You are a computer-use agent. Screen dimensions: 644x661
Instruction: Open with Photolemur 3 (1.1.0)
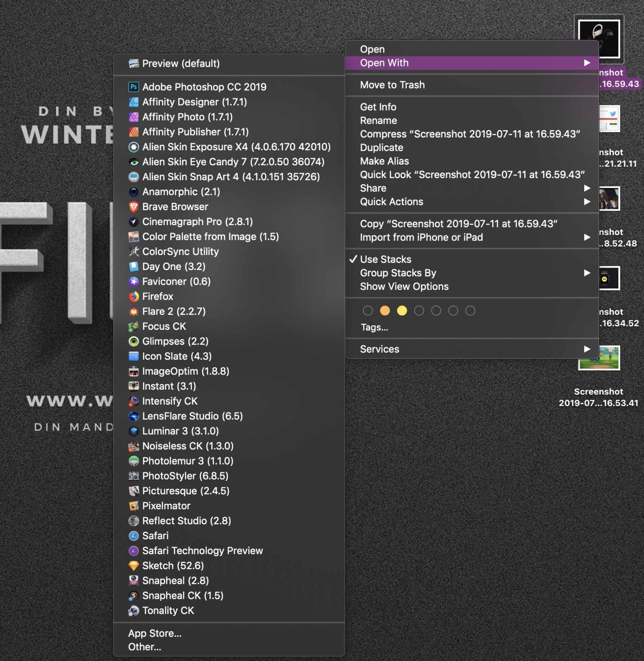229,461
